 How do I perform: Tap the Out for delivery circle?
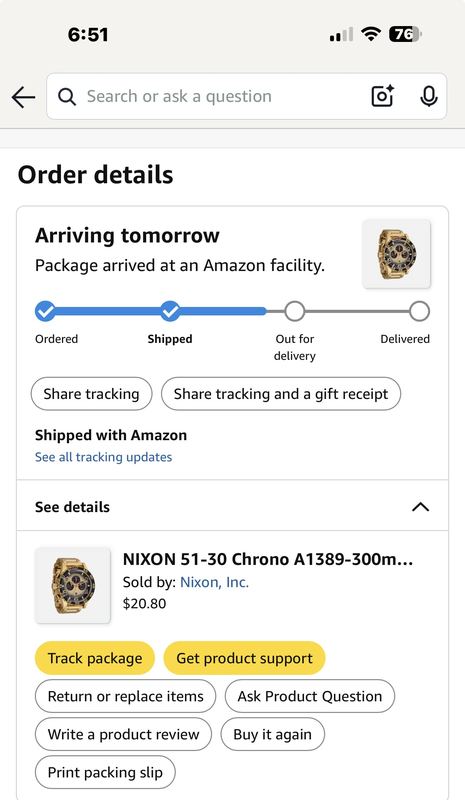(x=295, y=311)
